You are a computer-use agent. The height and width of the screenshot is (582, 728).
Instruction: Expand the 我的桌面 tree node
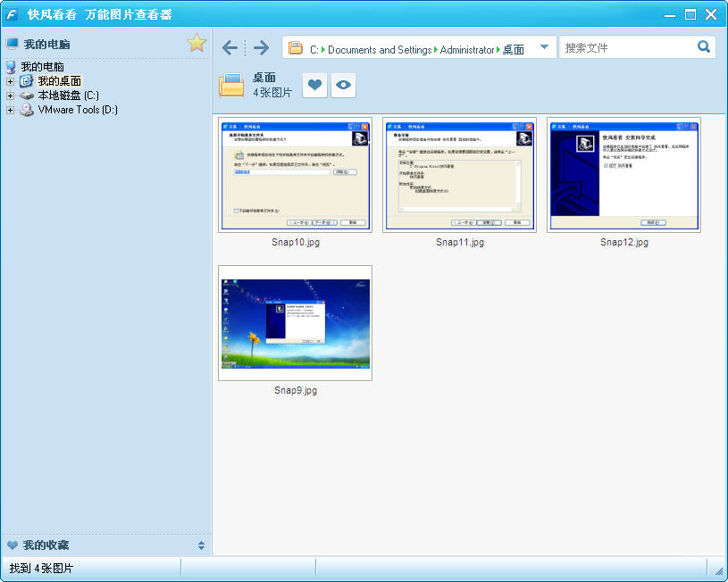tap(10, 81)
